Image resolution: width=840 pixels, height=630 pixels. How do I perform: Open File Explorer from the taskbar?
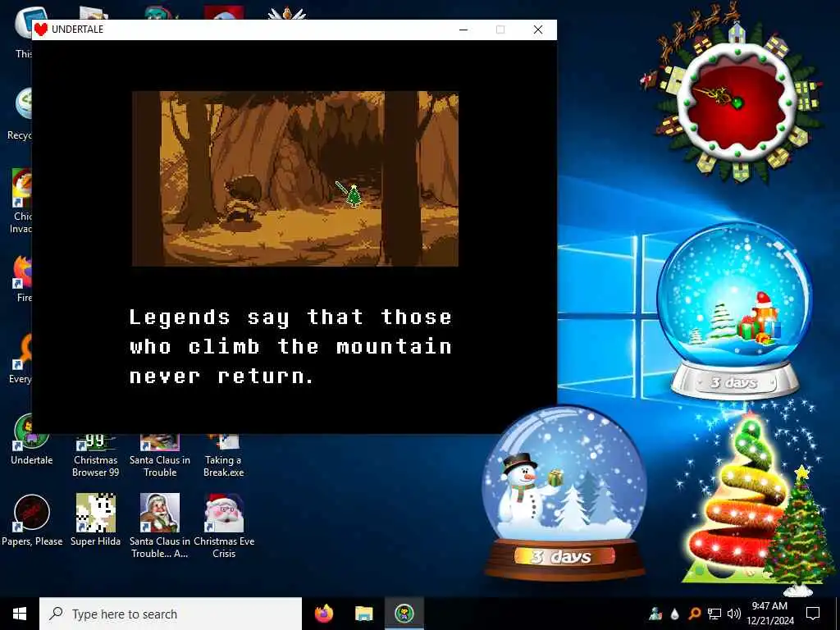point(363,614)
